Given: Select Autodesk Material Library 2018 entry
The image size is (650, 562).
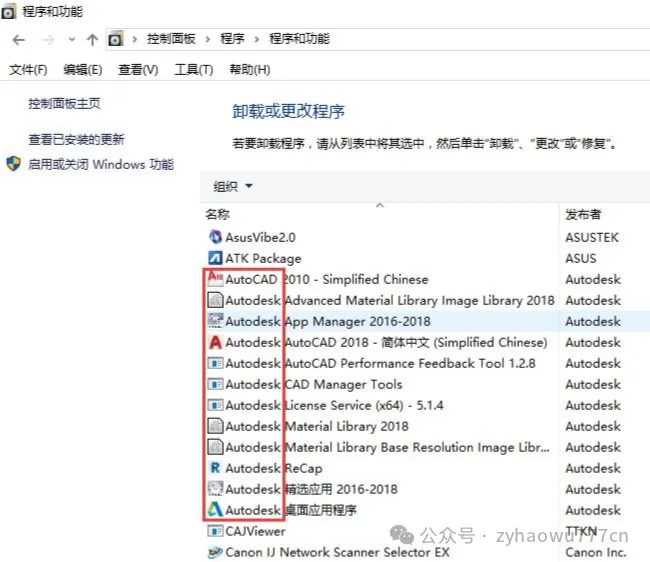Looking at the screenshot, I should [x=317, y=426].
